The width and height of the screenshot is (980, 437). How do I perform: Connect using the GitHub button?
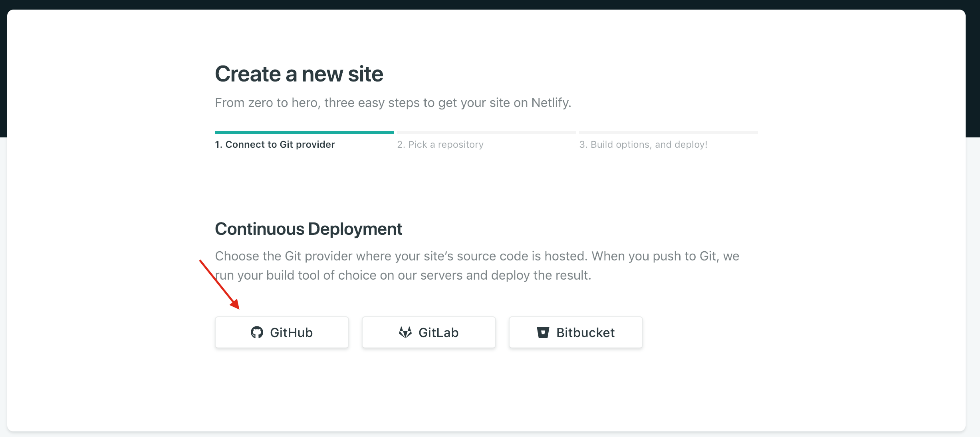pyautogui.click(x=282, y=332)
